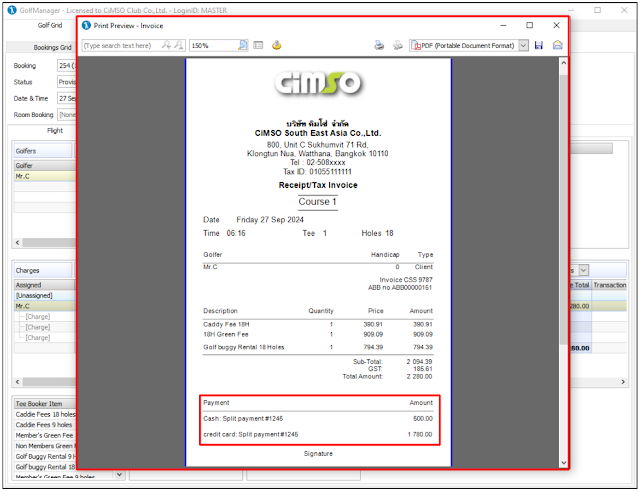Click the CiMSO logo on invoice
The height and width of the screenshot is (491, 639).
tap(318, 83)
